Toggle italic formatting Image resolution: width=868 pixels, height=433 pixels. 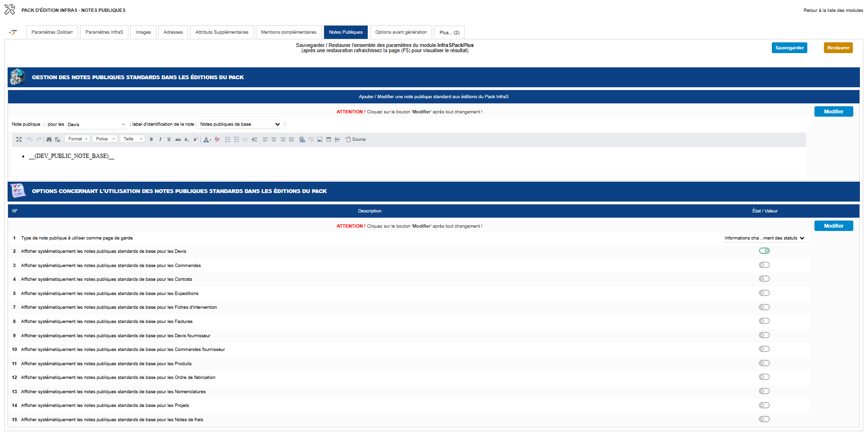click(160, 139)
